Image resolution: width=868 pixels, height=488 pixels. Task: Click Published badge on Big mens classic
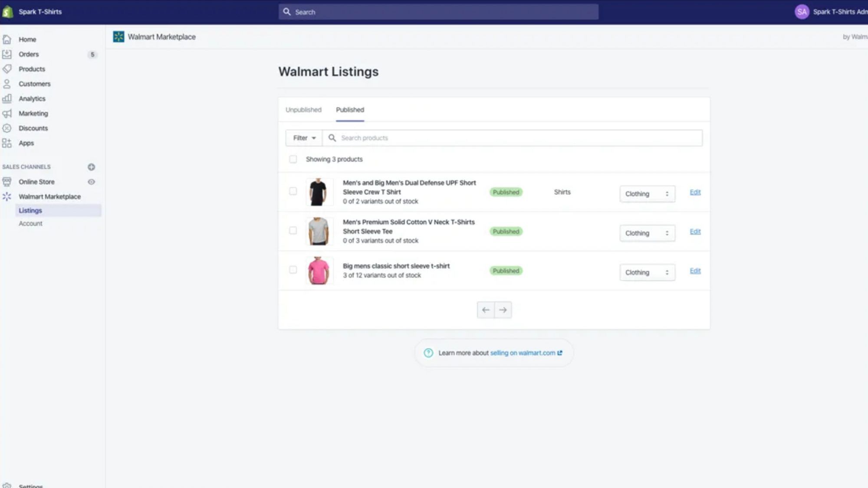pyautogui.click(x=506, y=271)
